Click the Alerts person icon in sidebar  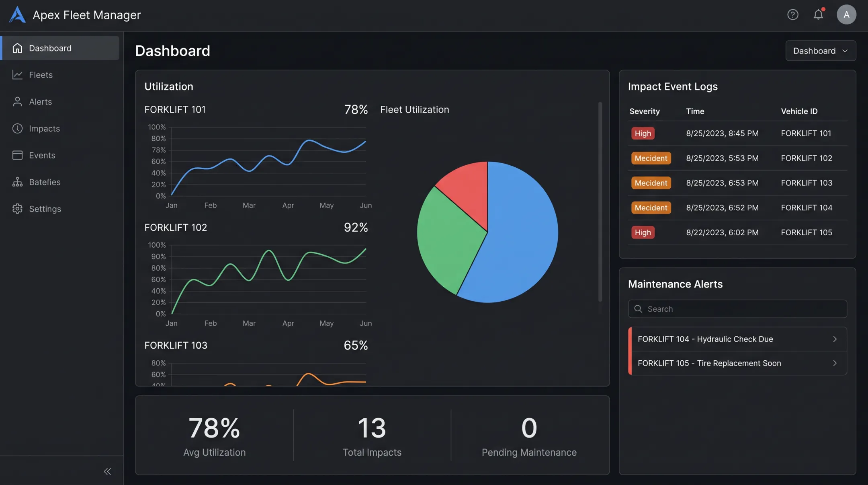pos(17,102)
